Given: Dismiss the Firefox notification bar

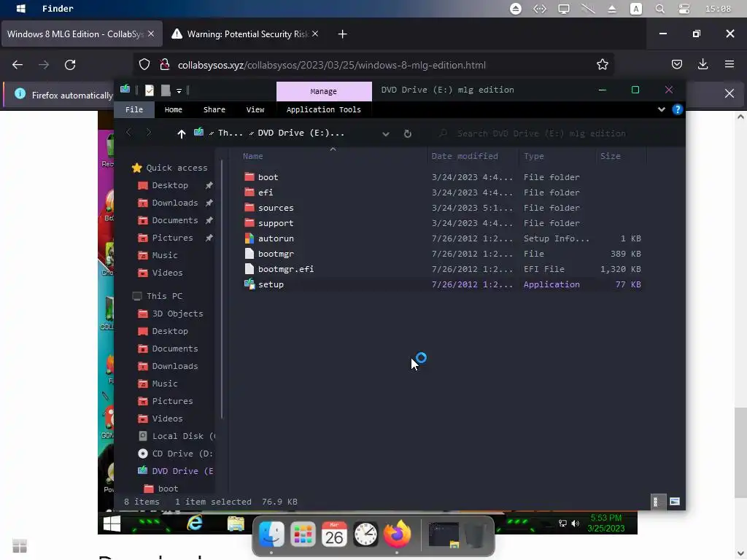Looking at the screenshot, I should coord(729,93).
